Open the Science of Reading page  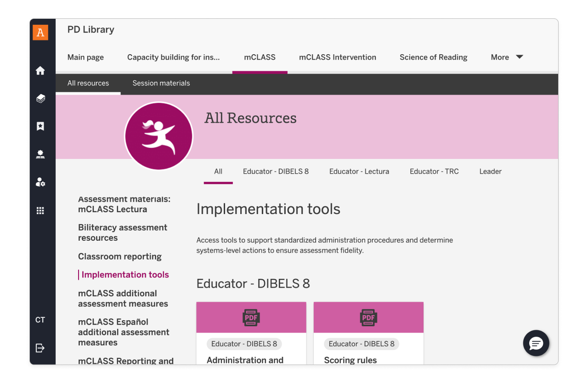[433, 57]
